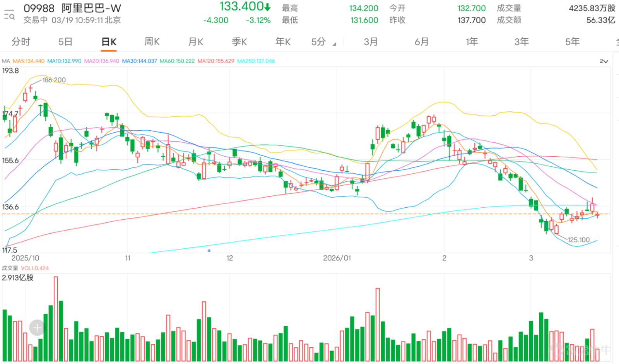
Task: Click the stock name 阿里巴巴-W
Action: coord(91,8)
